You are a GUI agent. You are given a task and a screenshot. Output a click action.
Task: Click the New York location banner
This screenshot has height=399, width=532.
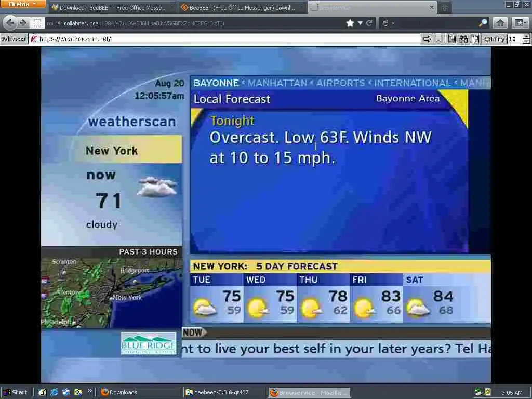tap(126, 150)
